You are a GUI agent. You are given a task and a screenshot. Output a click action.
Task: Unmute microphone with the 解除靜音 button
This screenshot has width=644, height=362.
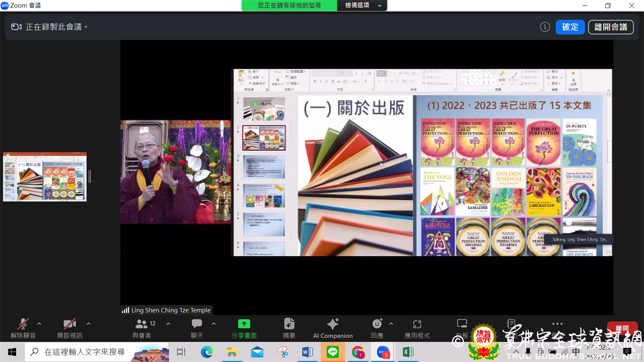coord(23,328)
